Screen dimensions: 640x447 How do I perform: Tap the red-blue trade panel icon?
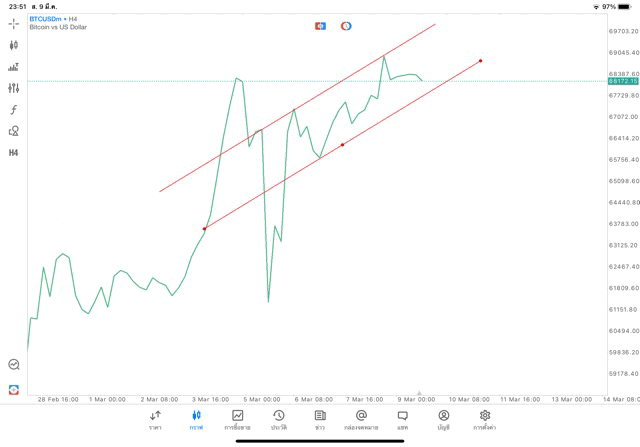[x=320, y=26]
